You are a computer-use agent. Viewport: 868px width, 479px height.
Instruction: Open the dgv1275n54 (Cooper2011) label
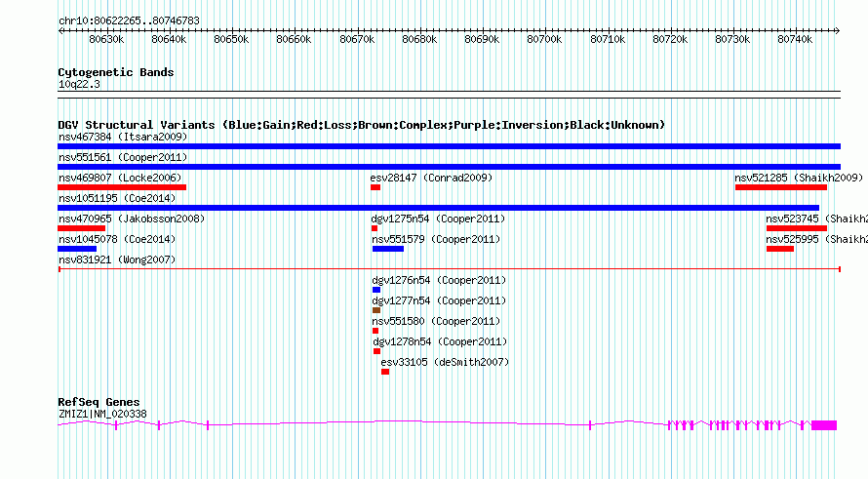[438, 219]
